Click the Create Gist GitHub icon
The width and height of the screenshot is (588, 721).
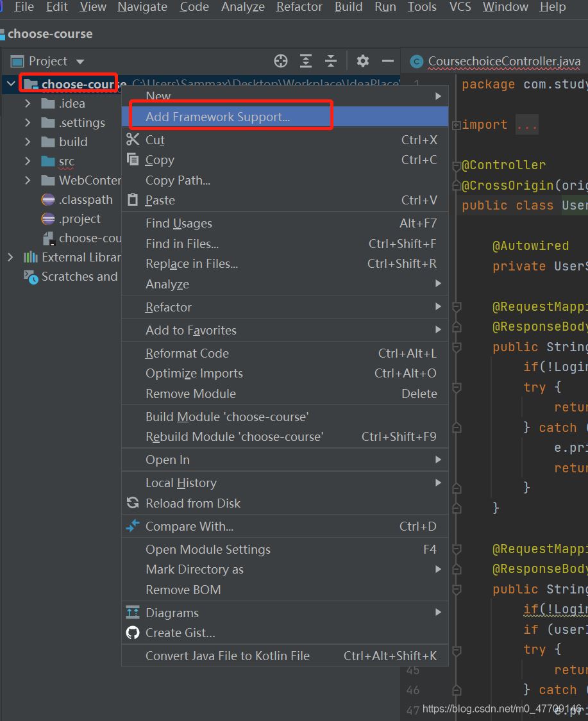click(x=133, y=633)
